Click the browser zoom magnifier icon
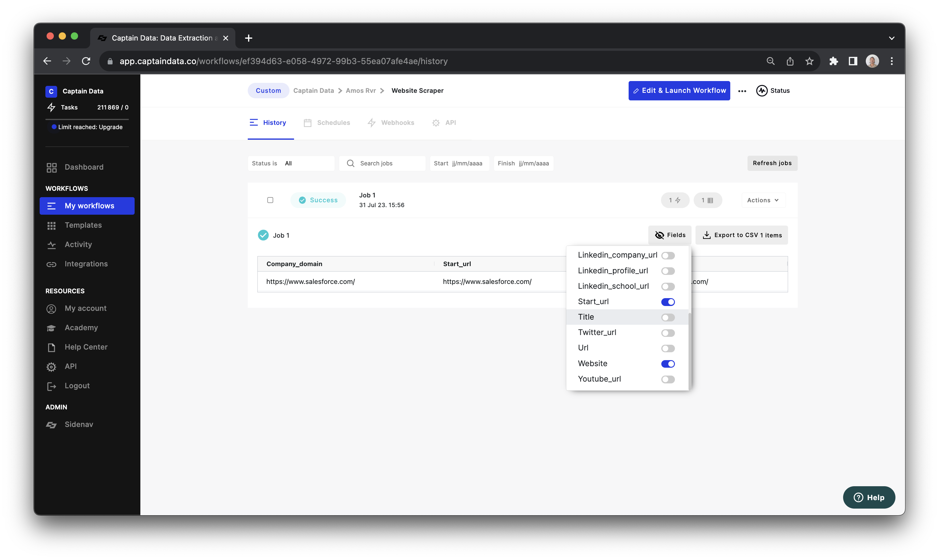 tap(770, 61)
